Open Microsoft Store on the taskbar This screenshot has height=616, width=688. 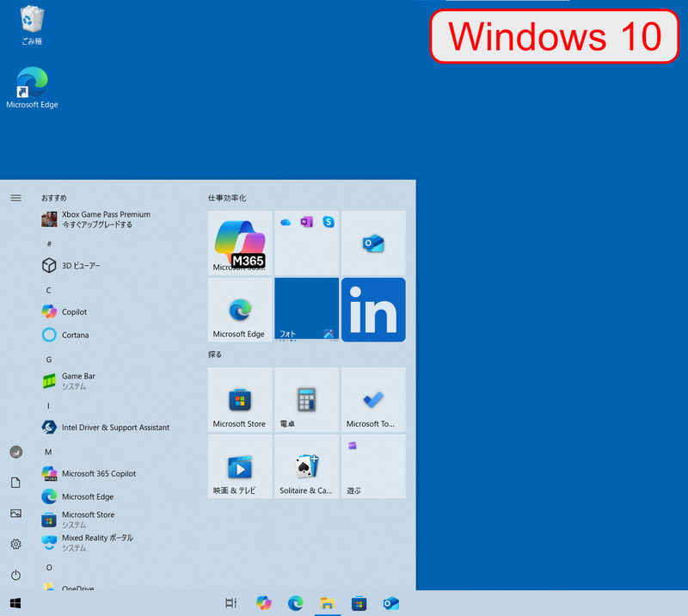[359, 603]
